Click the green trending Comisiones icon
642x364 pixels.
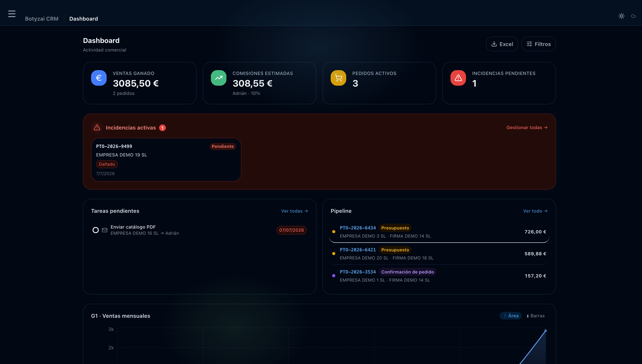click(219, 78)
